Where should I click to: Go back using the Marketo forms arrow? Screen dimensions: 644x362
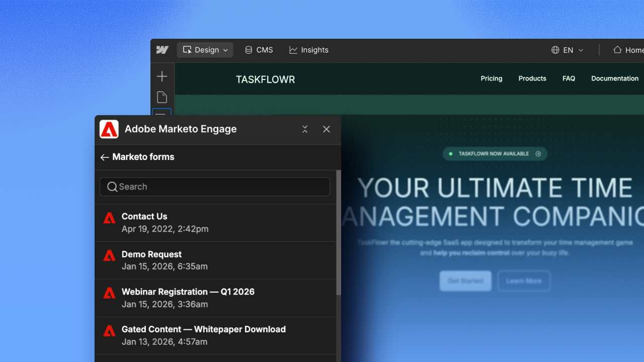click(105, 157)
